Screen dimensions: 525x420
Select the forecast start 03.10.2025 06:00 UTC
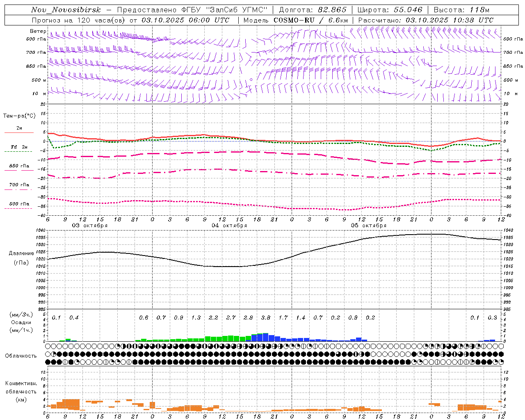(x=185, y=20)
